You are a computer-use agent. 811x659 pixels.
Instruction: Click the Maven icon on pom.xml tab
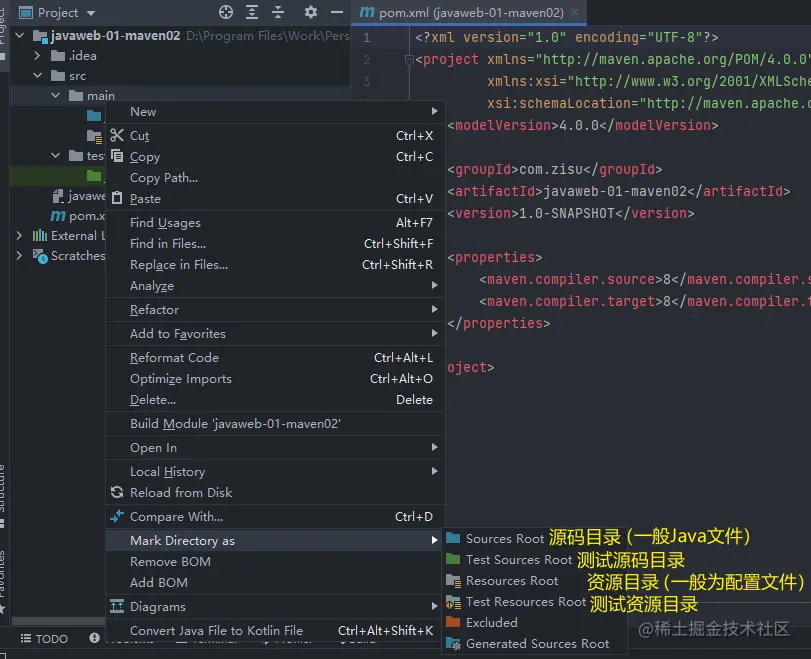pyautogui.click(x=367, y=12)
